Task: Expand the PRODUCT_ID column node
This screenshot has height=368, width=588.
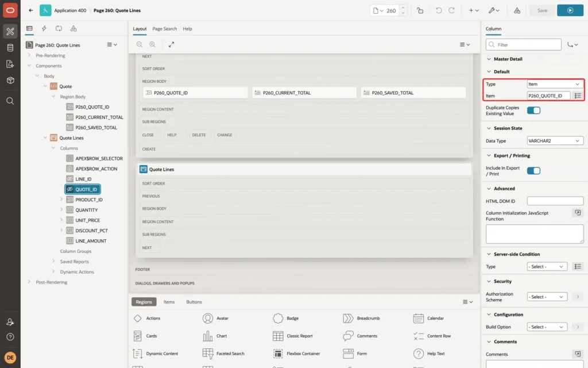Action: pos(61,200)
